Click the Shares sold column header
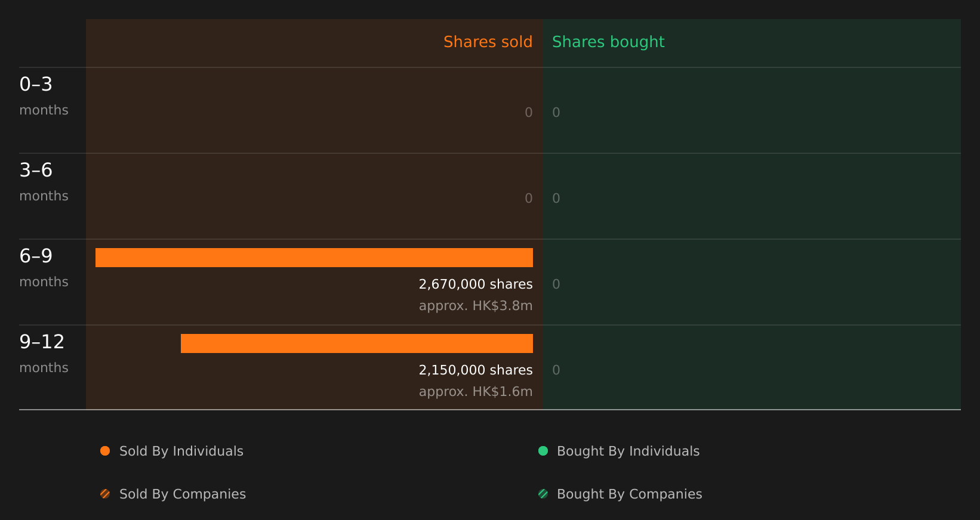Image resolution: width=980 pixels, height=520 pixels. click(488, 42)
